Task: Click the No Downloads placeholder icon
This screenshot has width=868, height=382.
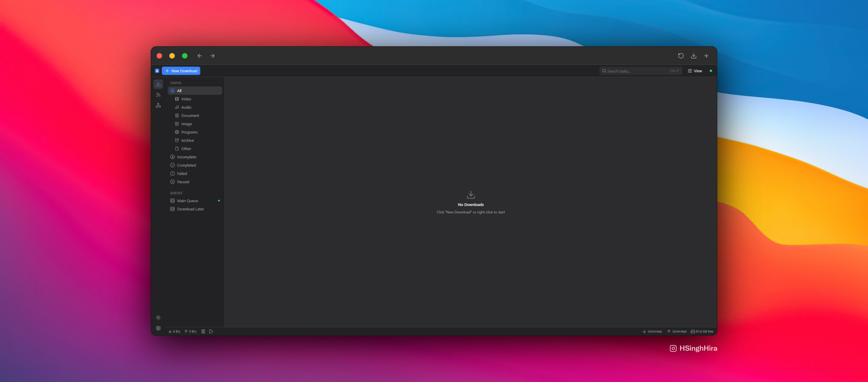Action: click(x=471, y=195)
